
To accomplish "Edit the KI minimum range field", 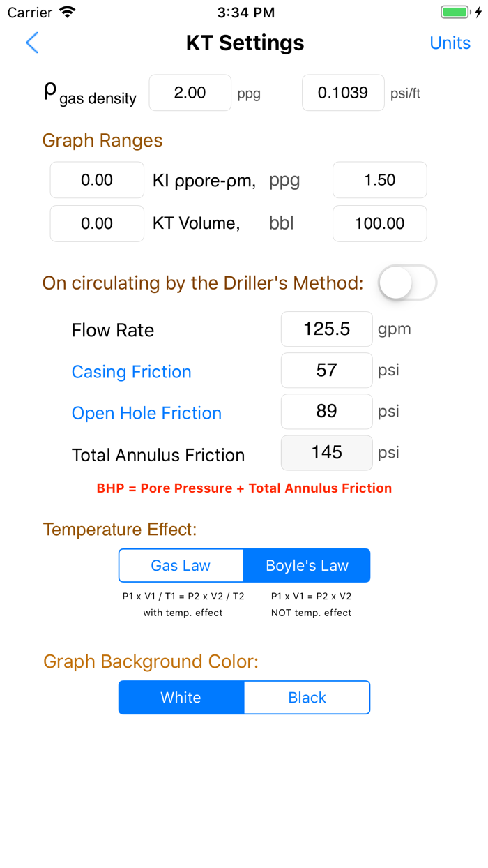I will [97, 180].
